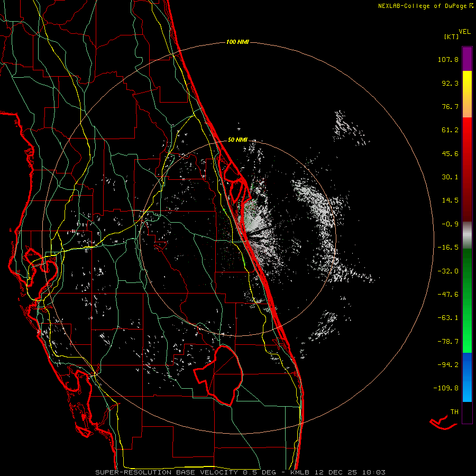Click the Super-Resolution Base Velocity caption
This screenshot has height=476, width=476.
(x=241, y=472)
